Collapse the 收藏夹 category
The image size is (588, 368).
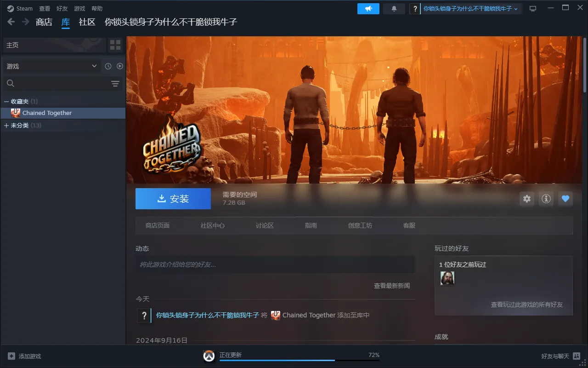click(6, 101)
